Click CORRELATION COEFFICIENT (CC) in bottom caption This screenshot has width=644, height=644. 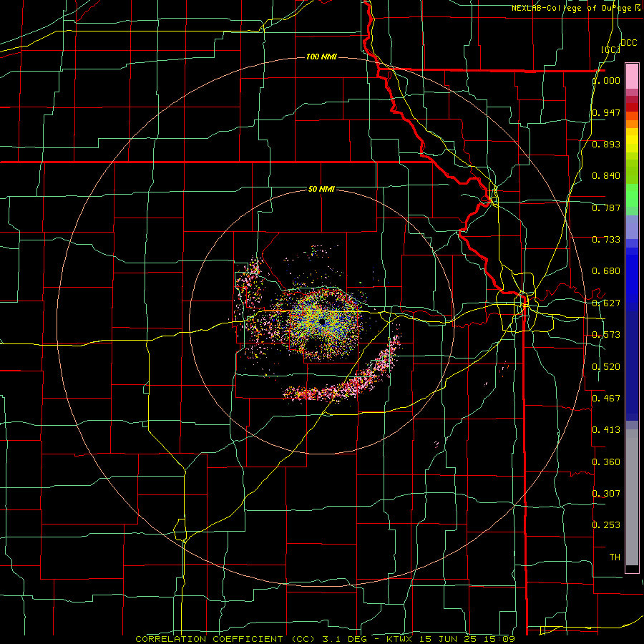click(225, 639)
